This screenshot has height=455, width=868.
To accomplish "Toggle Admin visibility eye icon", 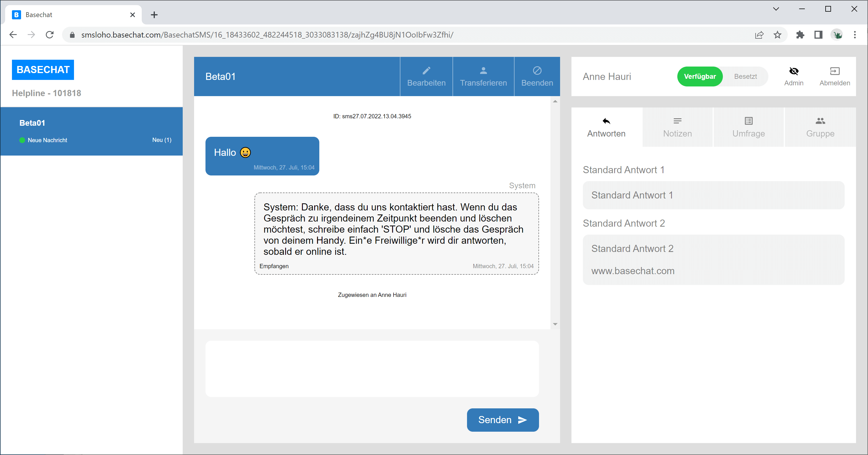I will (x=793, y=71).
